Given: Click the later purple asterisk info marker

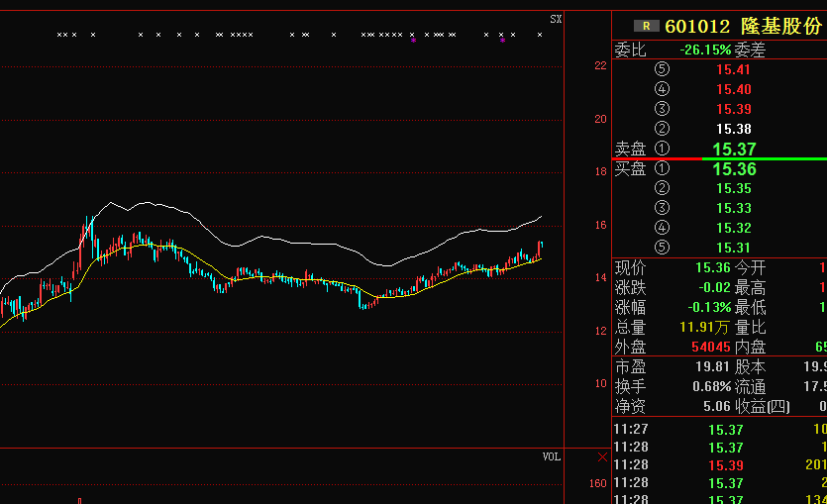Looking at the screenshot, I should pos(502,41).
